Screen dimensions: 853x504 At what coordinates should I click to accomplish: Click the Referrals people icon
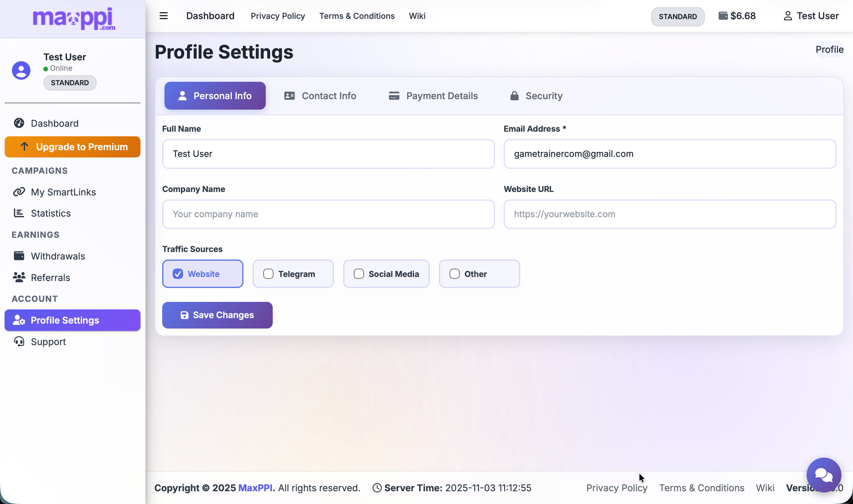19,278
